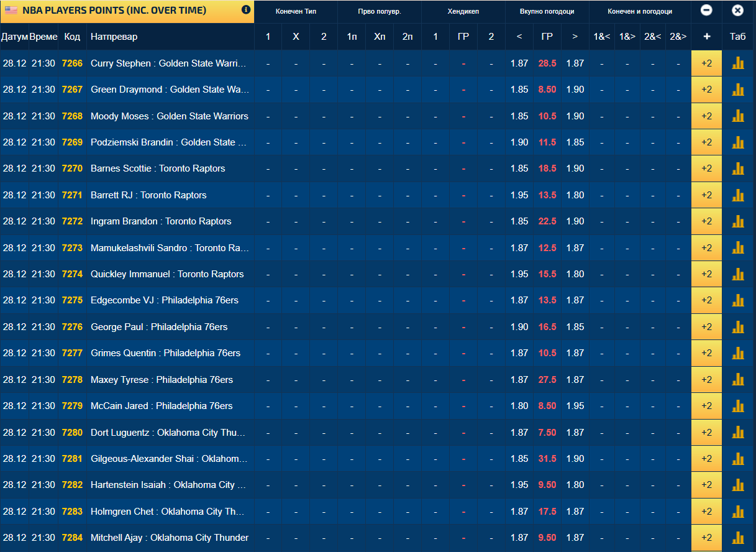This screenshot has width=756, height=552.
Task: Open stats chart icon for Barnes Scottie
Action: coord(738,168)
